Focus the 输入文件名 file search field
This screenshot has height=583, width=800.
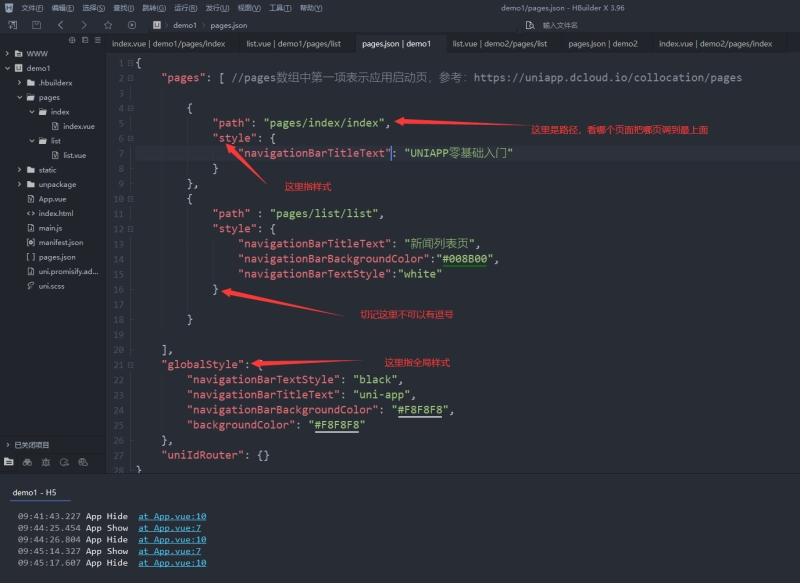click(x=560, y=25)
